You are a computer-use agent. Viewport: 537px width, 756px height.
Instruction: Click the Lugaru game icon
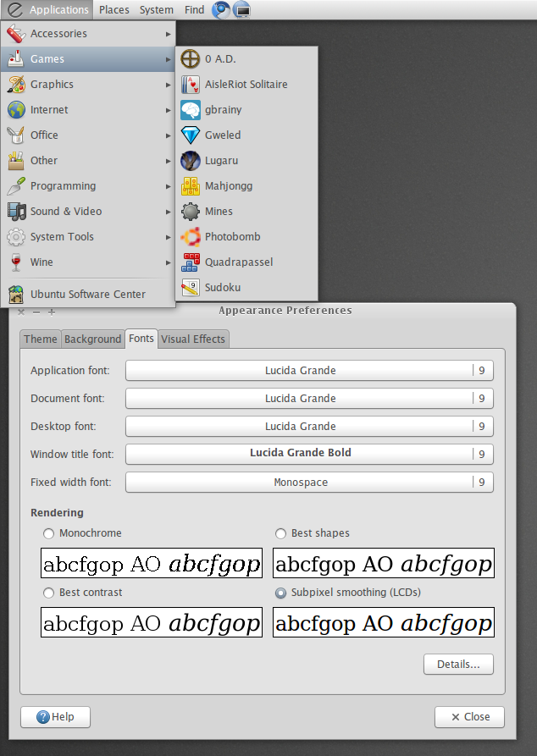tap(190, 161)
